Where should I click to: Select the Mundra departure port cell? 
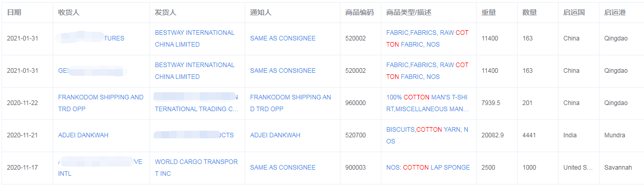[615, 135]
